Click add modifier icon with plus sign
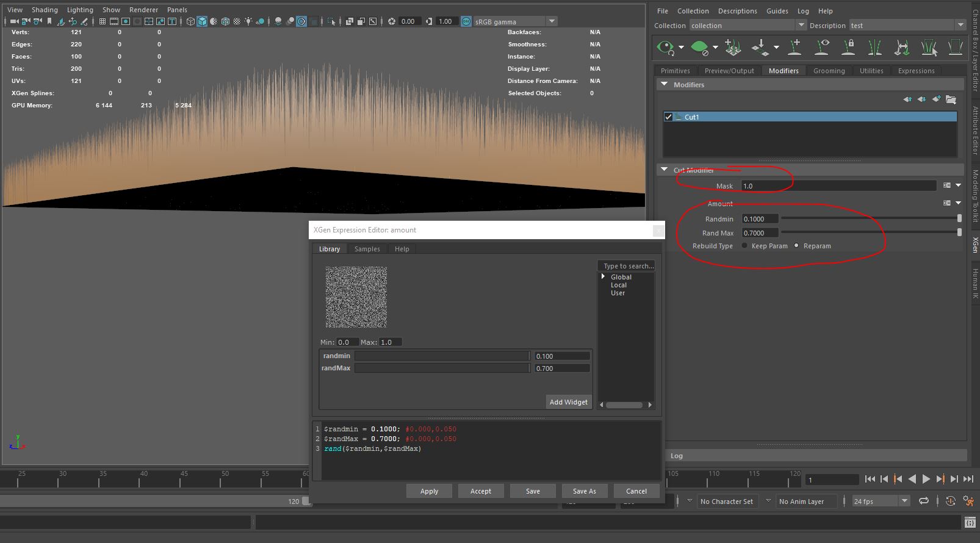 tap(936, 99)
